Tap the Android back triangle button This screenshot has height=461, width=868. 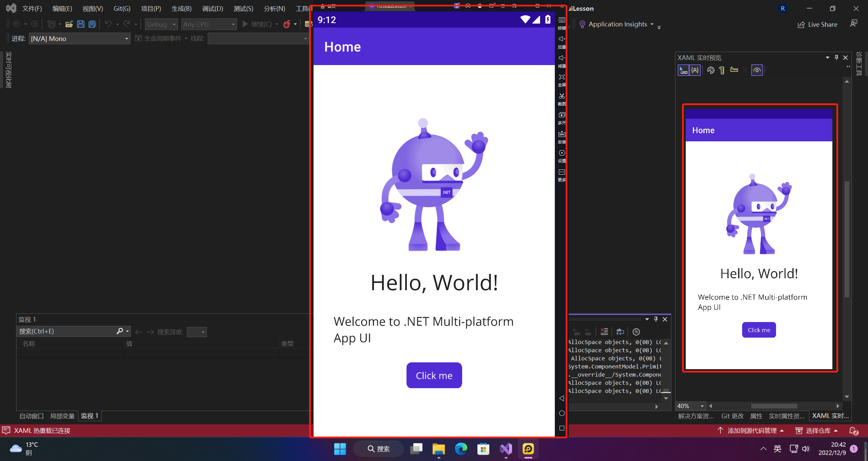[x=562, y=398]
